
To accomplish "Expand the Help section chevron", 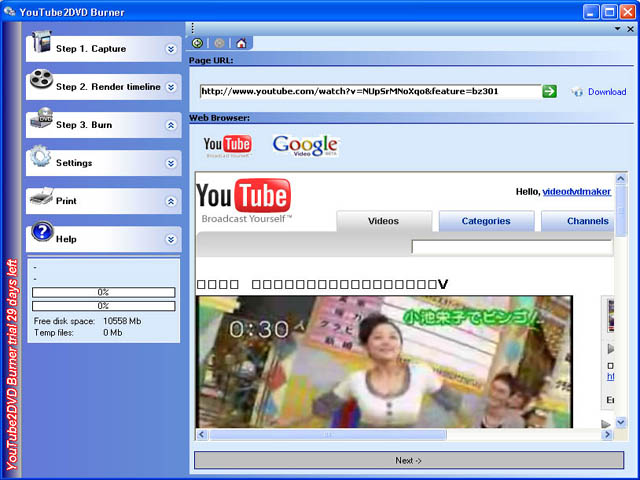I will coord(171,239).
